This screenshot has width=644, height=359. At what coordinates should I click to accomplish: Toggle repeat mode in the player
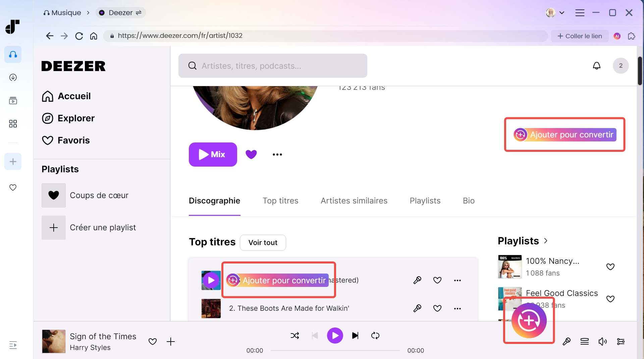pyautogui.click(x=375, y=336)
